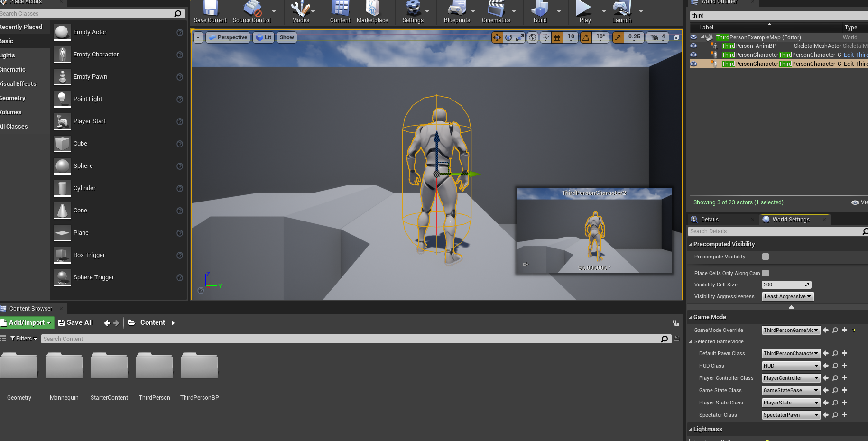This screenshot has width=868, height=441.
Task: Switch to the Details tab
Action: (709, 220)
